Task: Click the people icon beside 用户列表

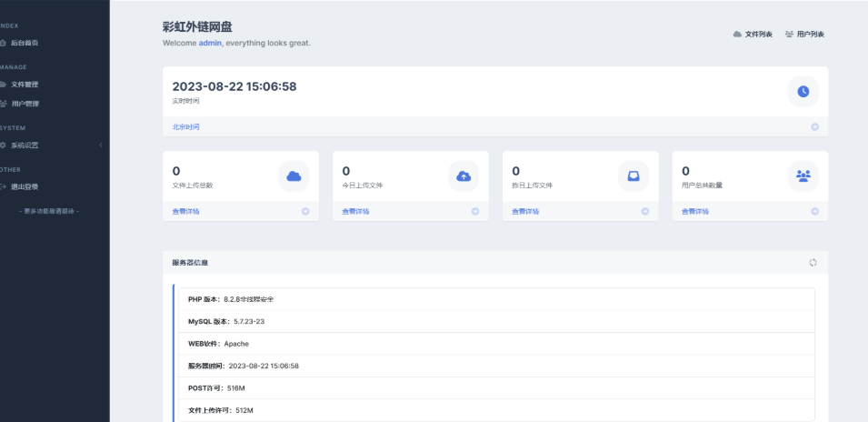Action: (x=790, y=35)
